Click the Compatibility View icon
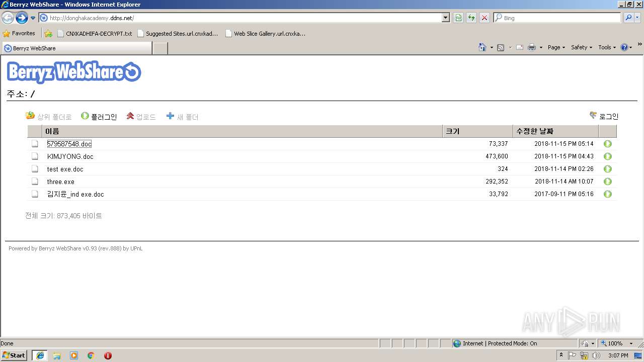Screen dimensions: 644x362 (x=458, y=18)
